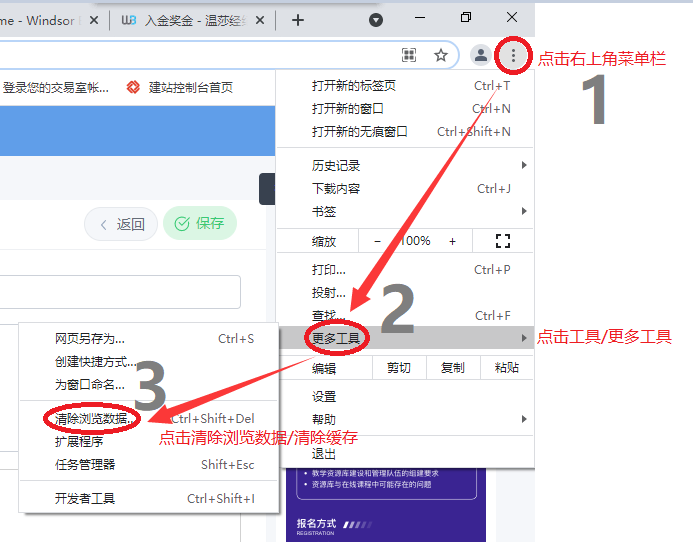Click the three-dot Chrome menu icon
The width and height of the screenshot is (693, 542).
(513, 56)
